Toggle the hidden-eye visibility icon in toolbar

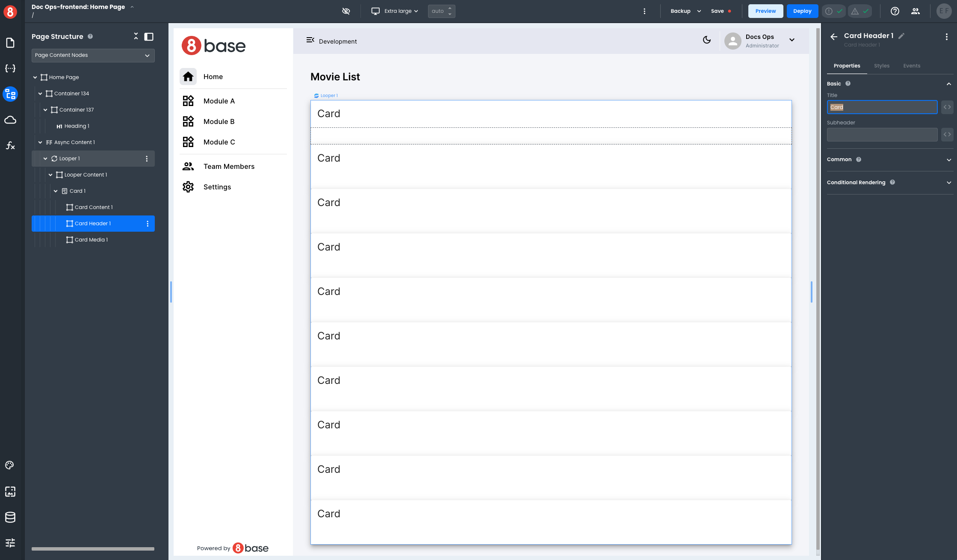pos(346,11)
